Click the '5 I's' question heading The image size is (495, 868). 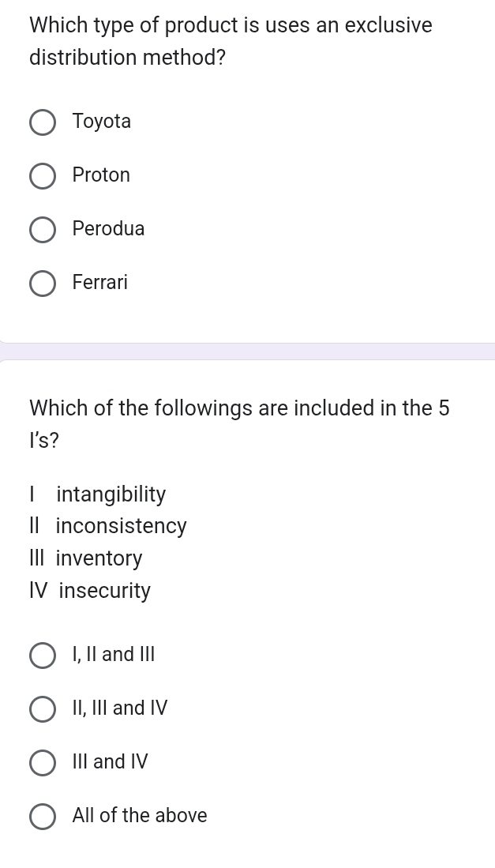[238, 423]
